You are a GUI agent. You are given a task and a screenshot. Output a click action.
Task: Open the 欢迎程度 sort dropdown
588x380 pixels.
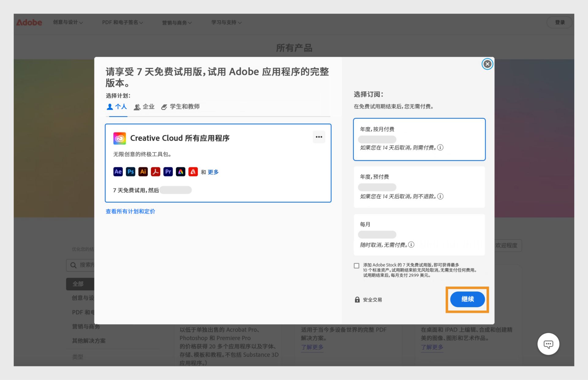pos(508,245)
